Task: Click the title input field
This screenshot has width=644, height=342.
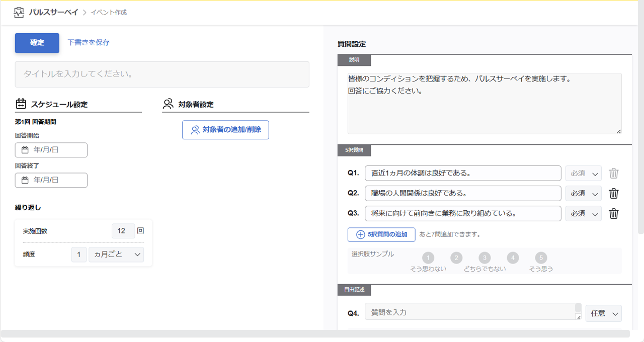Action: [x=162, y=74]
